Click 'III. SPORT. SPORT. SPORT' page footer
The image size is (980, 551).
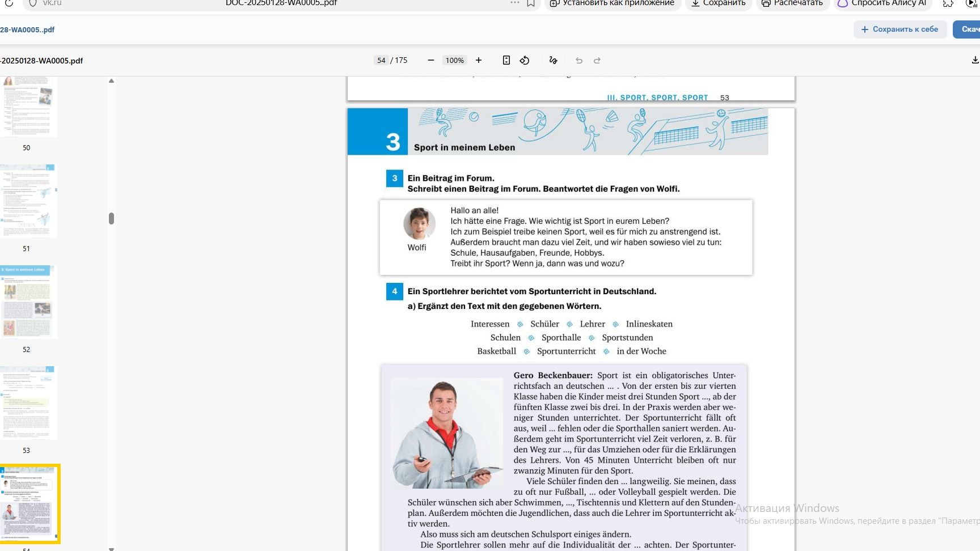[657, 98]
